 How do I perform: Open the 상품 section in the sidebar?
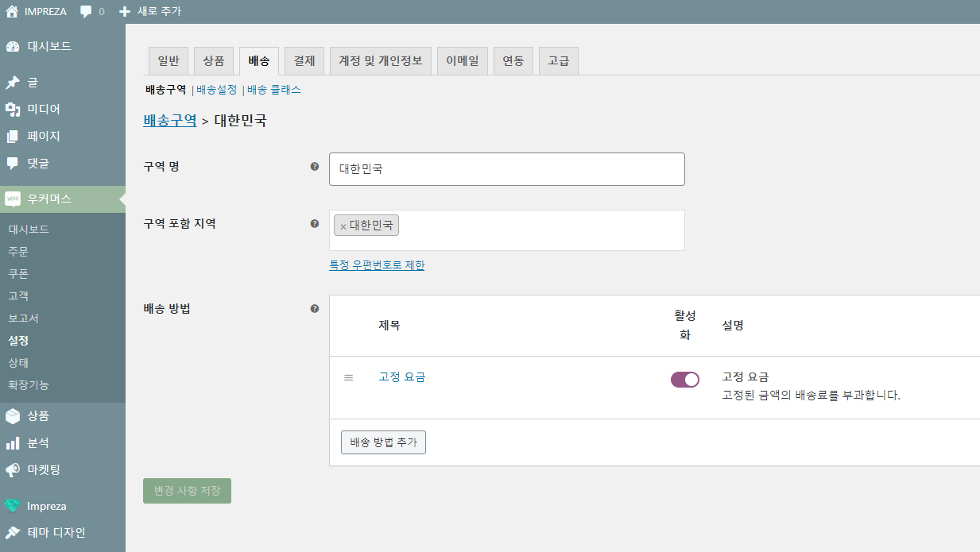[x=44, y=415]
